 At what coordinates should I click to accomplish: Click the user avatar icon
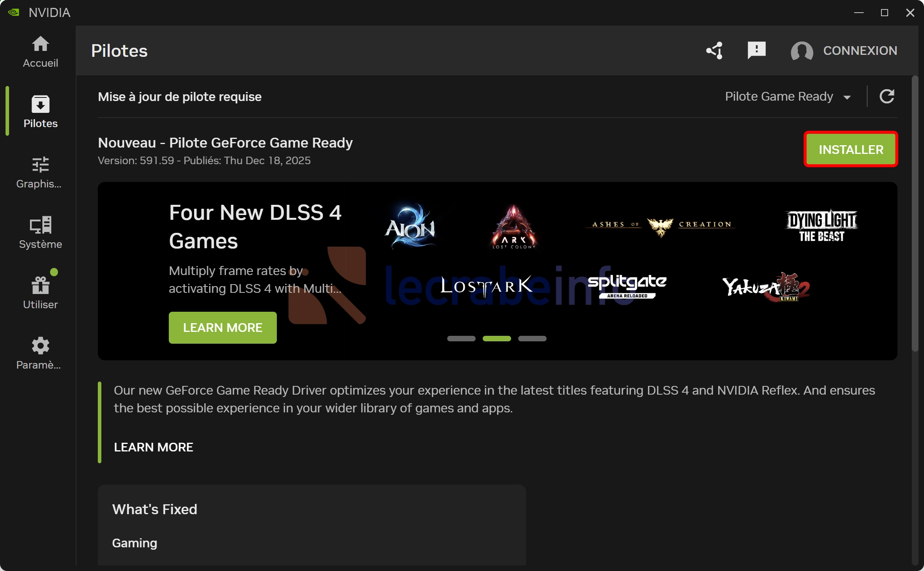coord(802,51)
